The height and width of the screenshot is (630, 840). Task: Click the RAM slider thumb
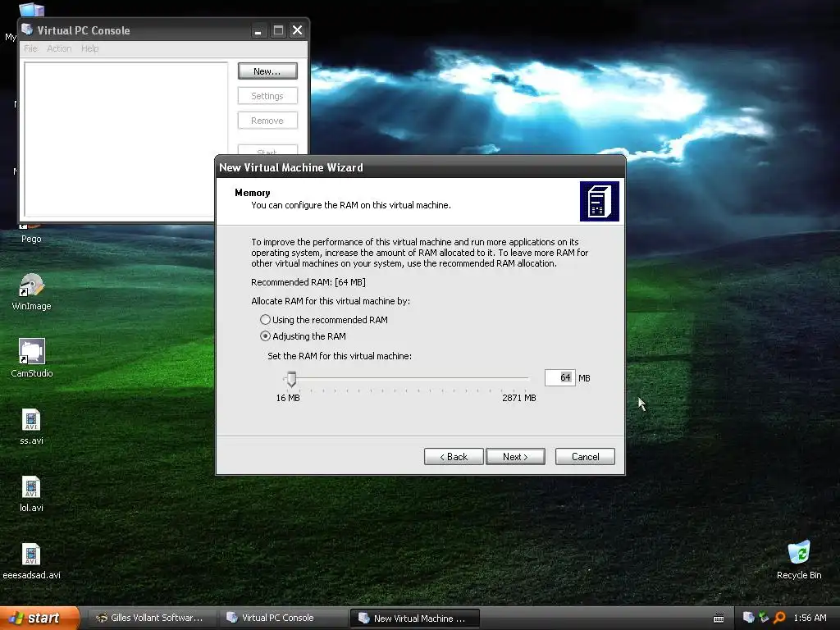pos(291,379)
